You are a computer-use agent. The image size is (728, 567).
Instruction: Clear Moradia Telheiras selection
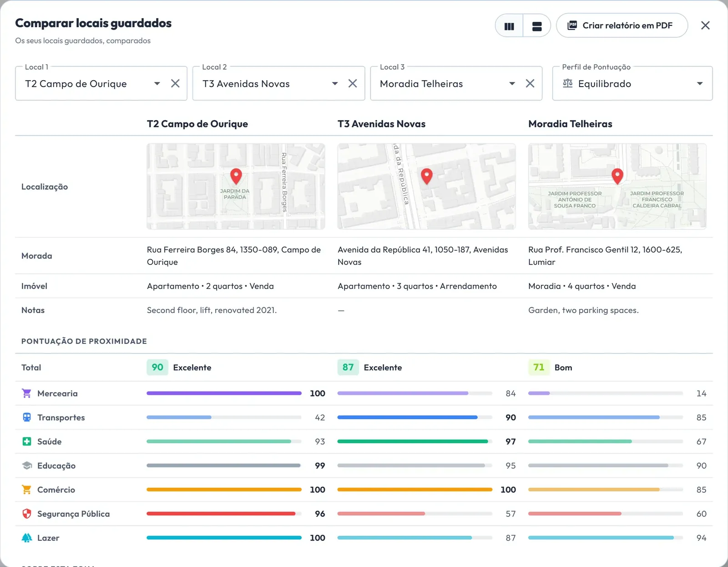pyautogui.click(x=530, y=84)
